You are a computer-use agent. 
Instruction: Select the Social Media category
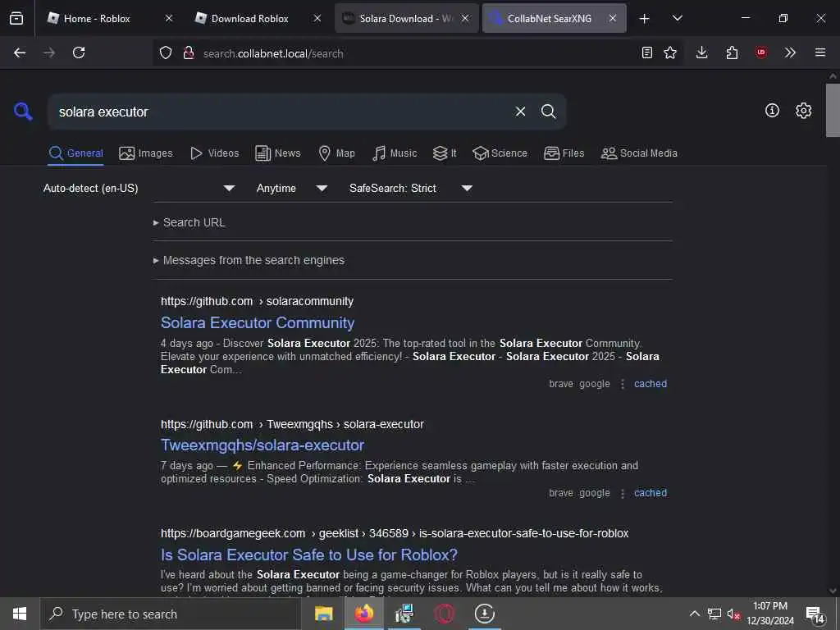click(x=638, y=153)
